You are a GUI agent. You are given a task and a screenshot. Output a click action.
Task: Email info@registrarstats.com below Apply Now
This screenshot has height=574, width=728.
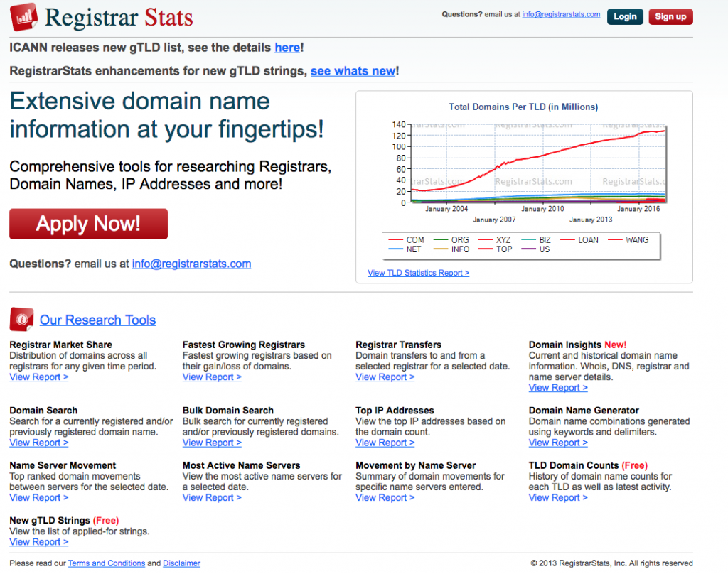tap(191, 264)
